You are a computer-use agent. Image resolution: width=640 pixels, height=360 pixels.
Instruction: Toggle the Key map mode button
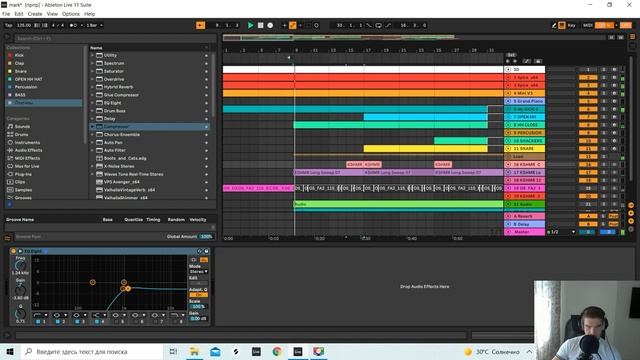coord(571,25)
